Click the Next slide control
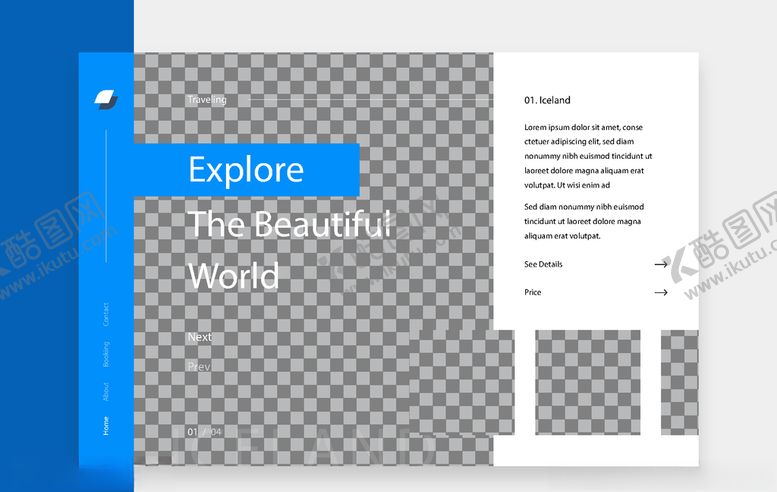The width and height of the screenshot is (777, 492). 199,338
